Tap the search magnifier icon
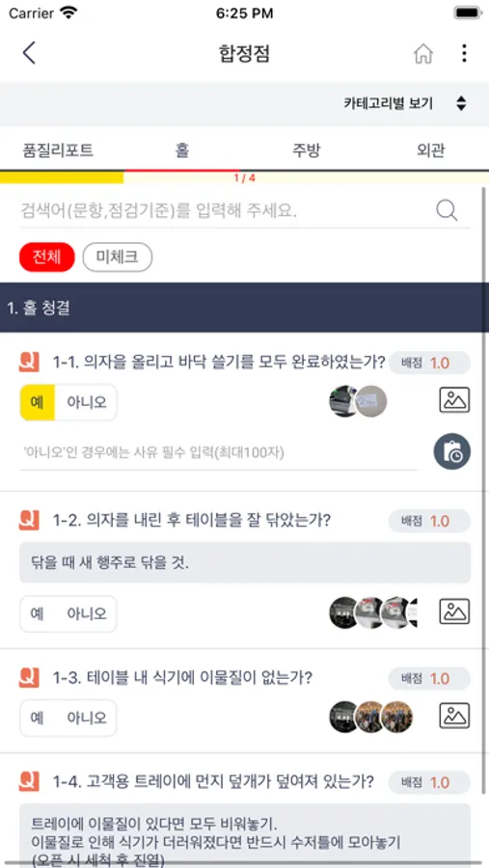489x868 pixels. pos(447,210)
